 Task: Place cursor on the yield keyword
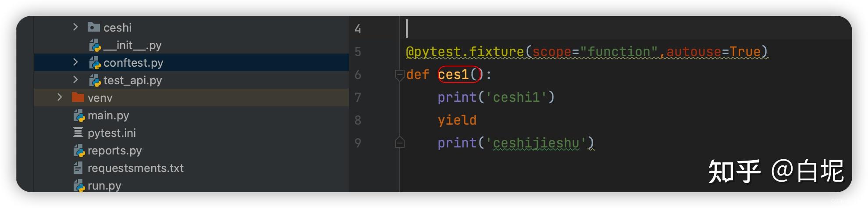457,120
